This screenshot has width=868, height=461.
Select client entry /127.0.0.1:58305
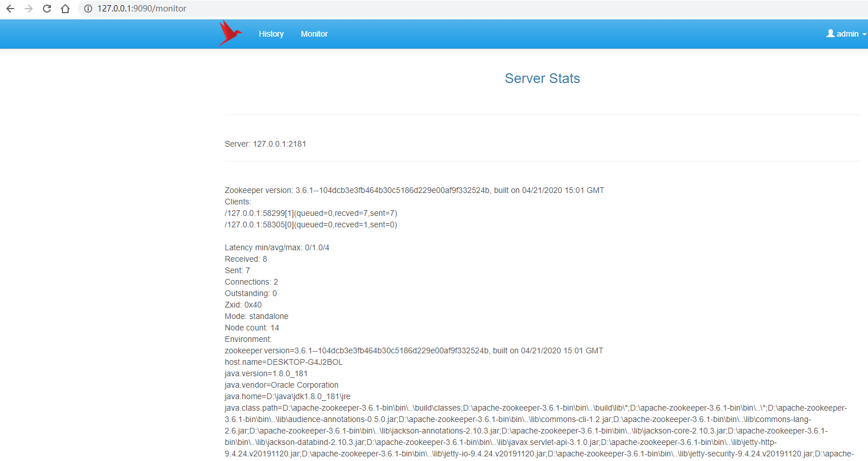pos(311,224)
